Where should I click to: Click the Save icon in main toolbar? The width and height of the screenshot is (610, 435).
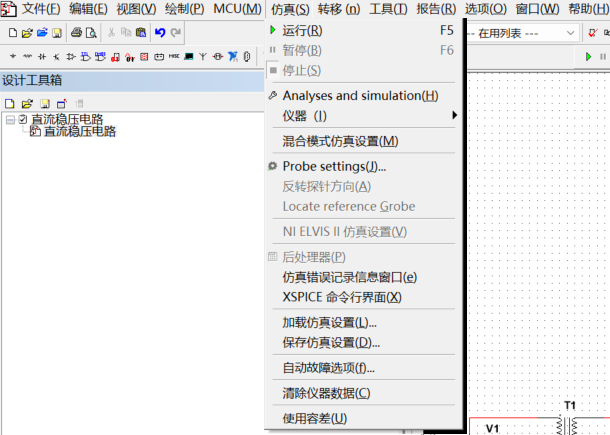(57, 33)
